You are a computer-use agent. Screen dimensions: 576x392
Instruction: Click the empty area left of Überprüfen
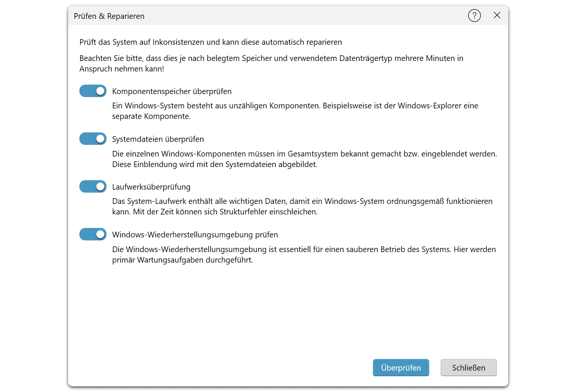click(x=226, y=368)
